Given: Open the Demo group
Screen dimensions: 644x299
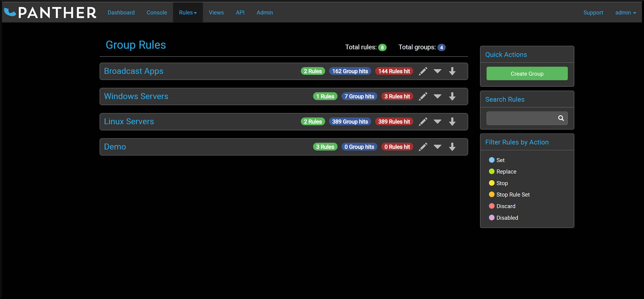Looking at the screenshot, I should point(115,147).
